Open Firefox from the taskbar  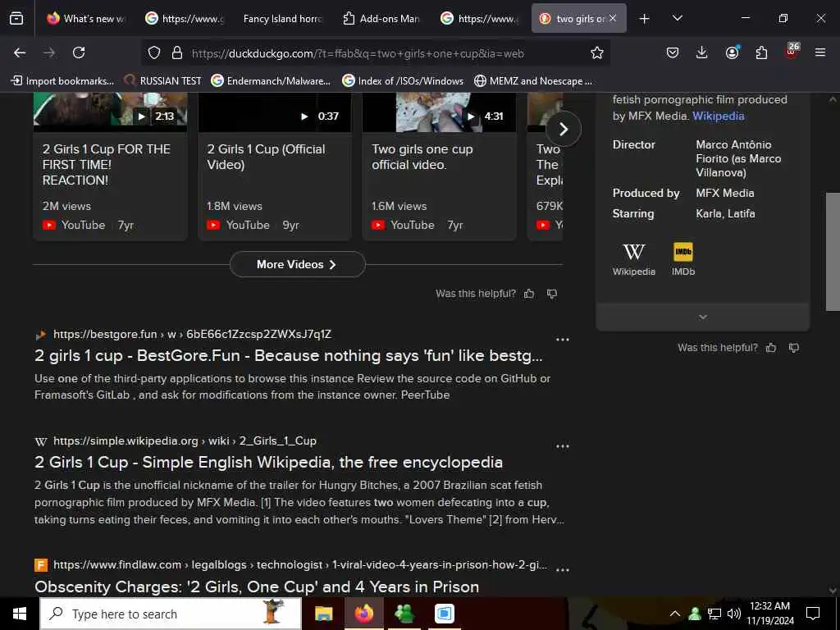coord(364,614)
